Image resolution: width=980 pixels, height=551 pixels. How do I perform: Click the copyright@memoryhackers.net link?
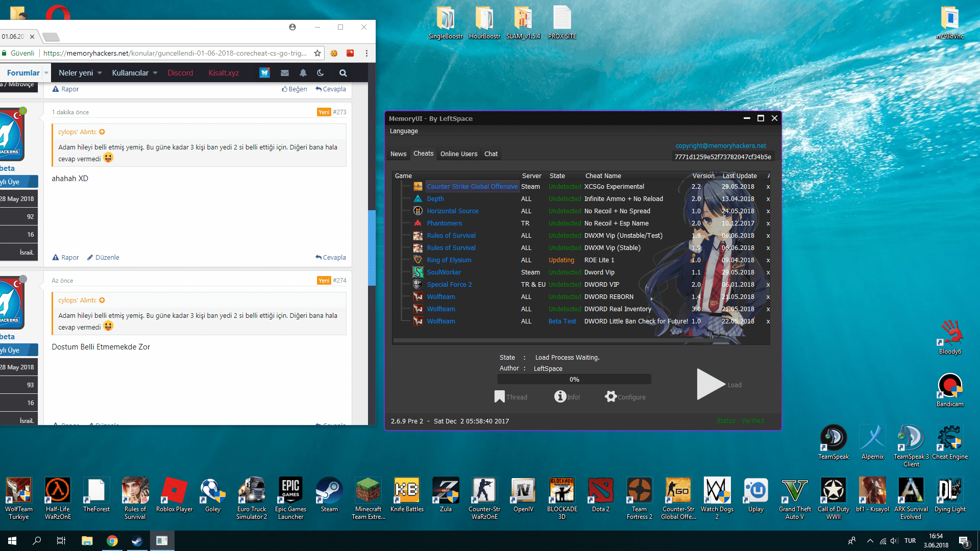click(x=721, y=146)
